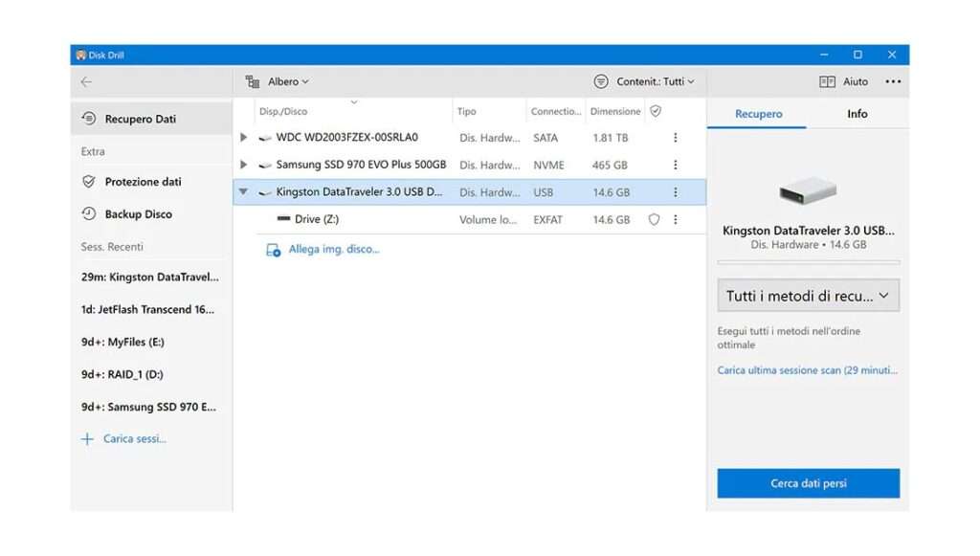
Task: Open the three-dot more options menu
Action: pos(893,82)
